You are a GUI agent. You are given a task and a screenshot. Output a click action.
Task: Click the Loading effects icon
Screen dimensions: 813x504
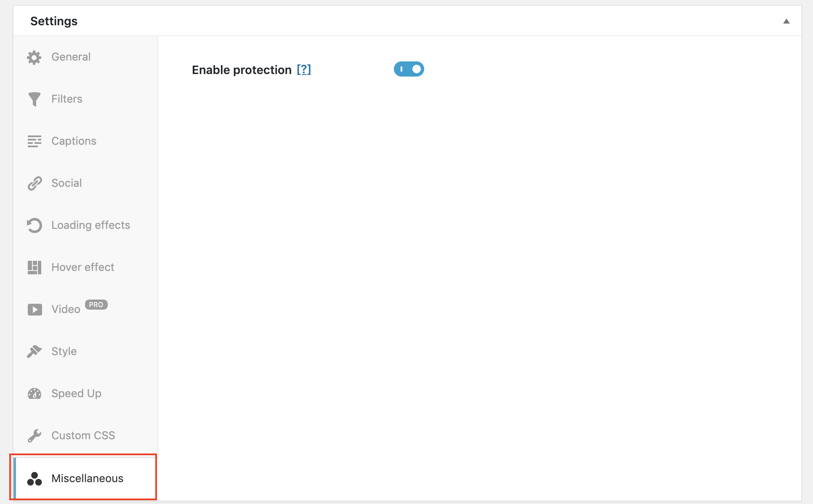(34, 225)
